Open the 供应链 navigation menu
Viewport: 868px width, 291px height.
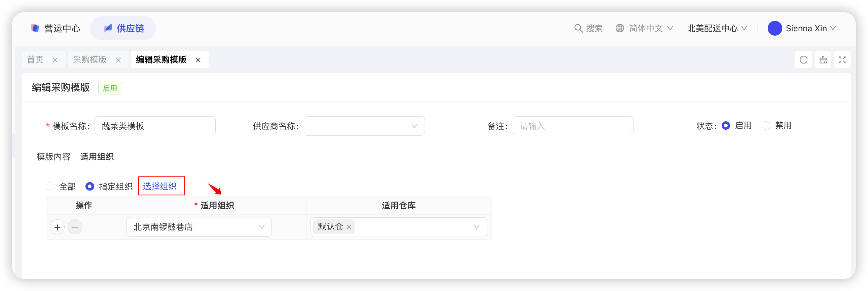pos(123,28)
